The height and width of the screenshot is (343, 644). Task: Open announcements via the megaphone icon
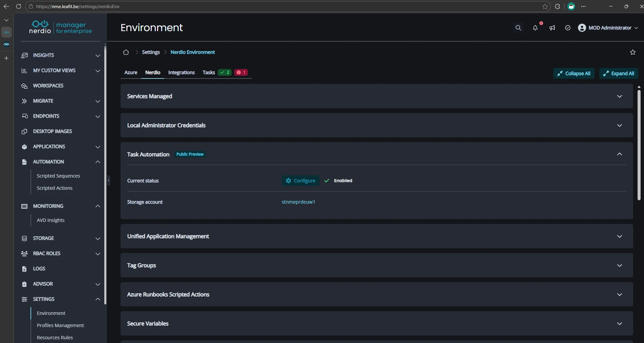click(552, 28)
